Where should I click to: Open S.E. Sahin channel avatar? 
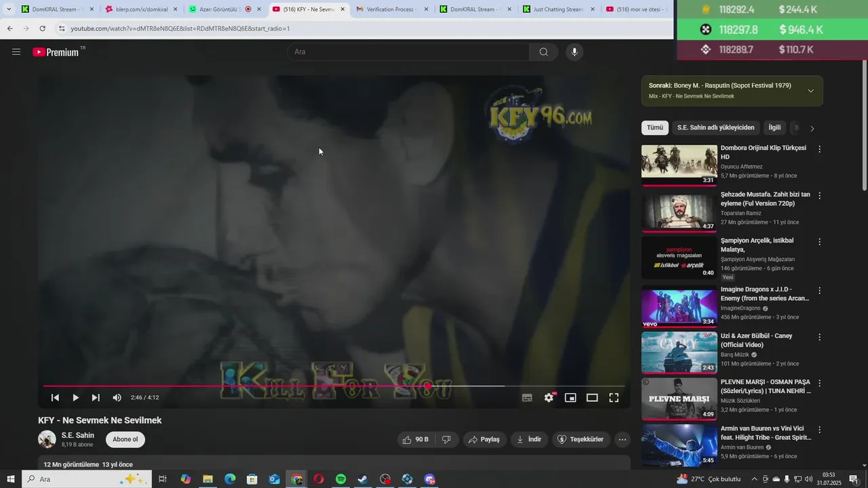[47, 439]
